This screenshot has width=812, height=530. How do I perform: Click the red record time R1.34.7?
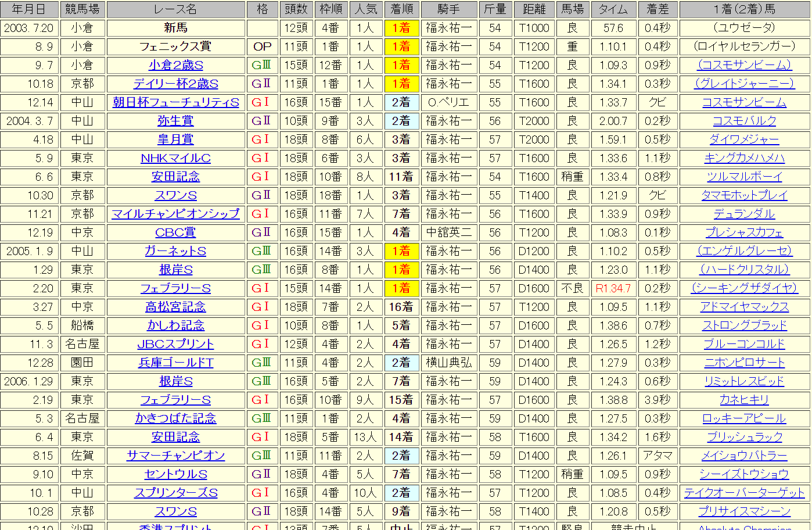613,288
